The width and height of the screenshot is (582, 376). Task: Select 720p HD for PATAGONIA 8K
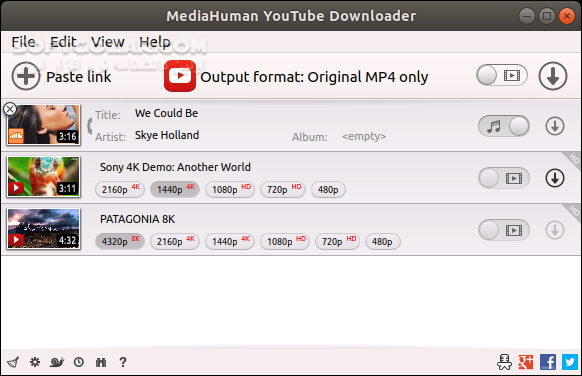(337, 242)
